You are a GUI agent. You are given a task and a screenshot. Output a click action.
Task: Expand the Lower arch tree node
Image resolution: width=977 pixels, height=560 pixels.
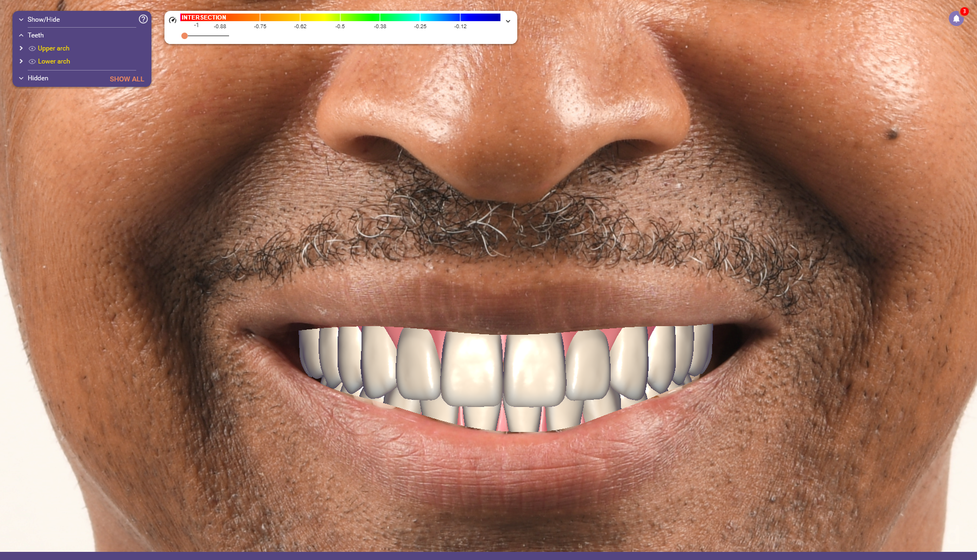pos(21,61)
